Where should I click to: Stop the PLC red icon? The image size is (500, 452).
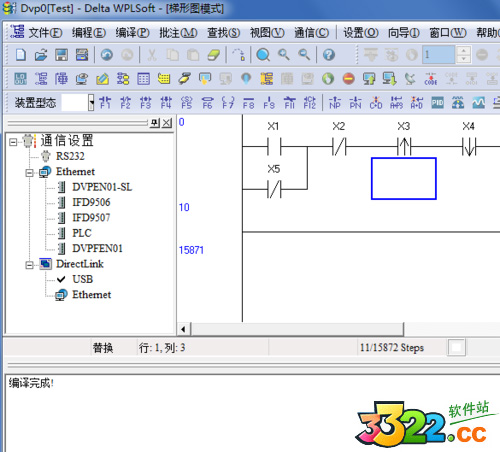point(349,79)
